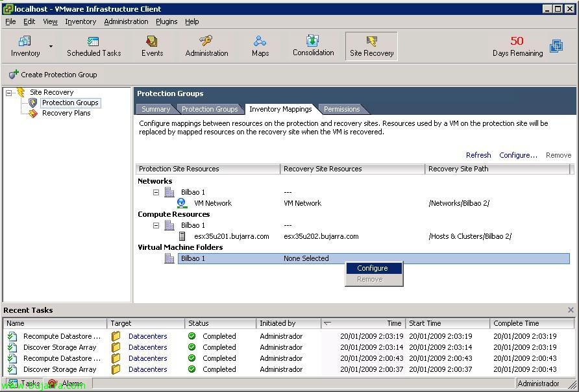Screen dimensions: 579x392
Task: Close the Recent Tasks panel
Action: pos(571,310)
